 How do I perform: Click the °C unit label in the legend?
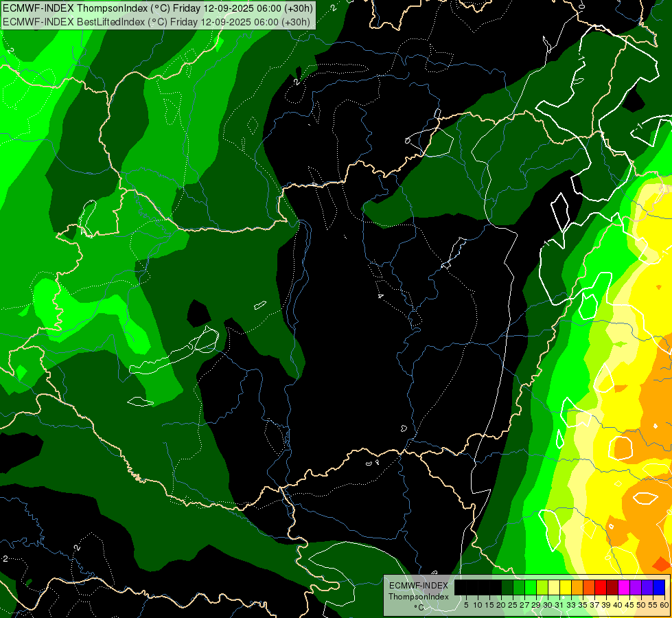(419, 608)
